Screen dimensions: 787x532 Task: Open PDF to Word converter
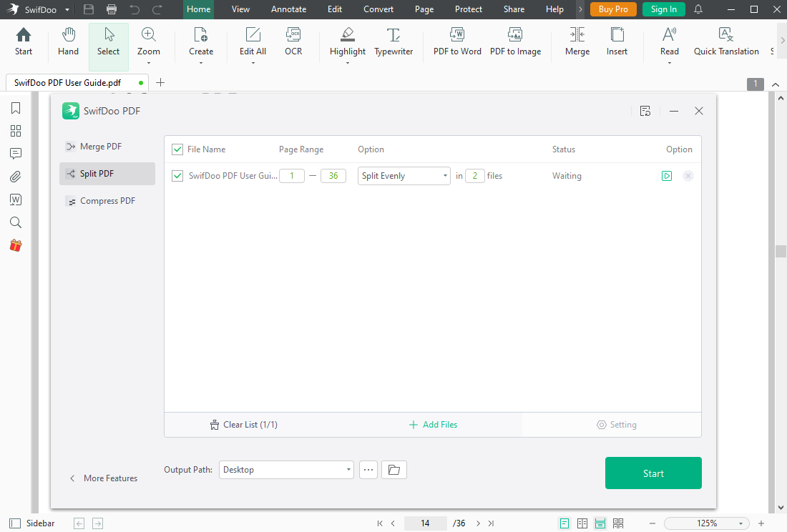pyautogui.click(x=457, y=41)
